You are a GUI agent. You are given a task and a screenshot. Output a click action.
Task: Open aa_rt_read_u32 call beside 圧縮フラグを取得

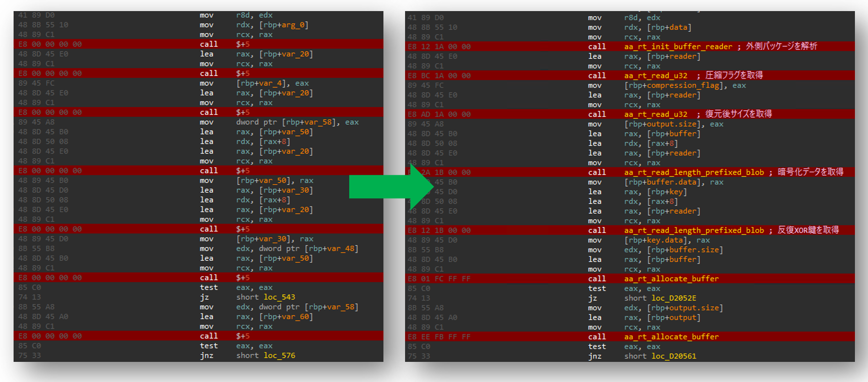coord(656,76)
